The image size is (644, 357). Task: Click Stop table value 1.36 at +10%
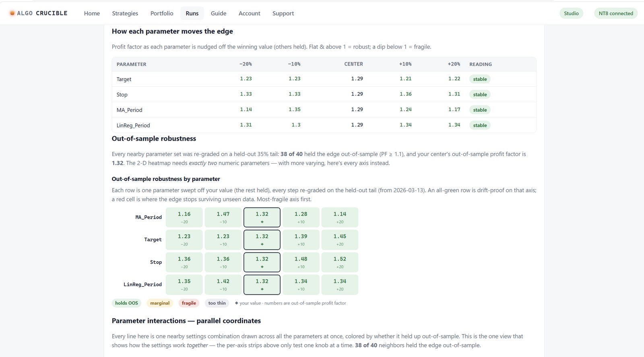[406, 94]
